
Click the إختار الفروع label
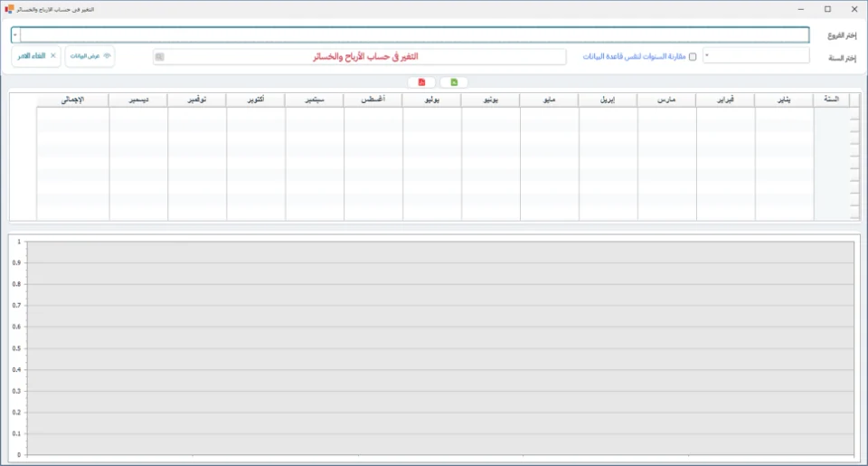[x=842, y=35]
